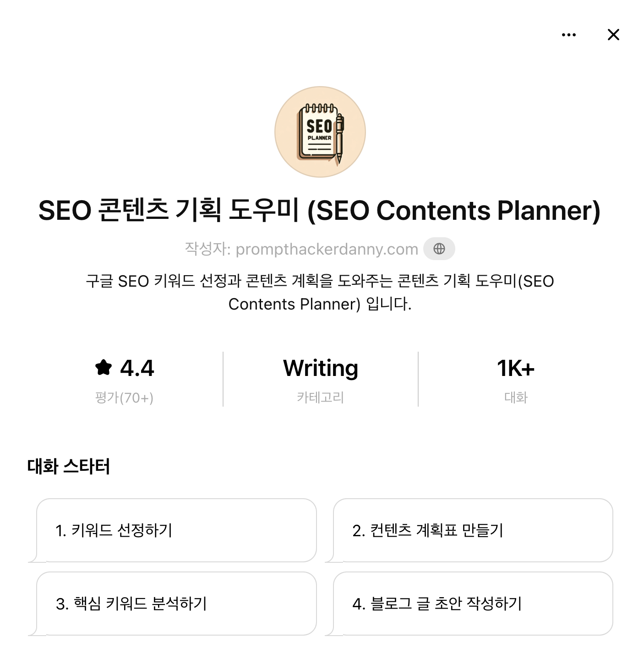This screenshot has height=653, width=644.
Task: Open the more options ellipsis menu
Action: point(568,34)
